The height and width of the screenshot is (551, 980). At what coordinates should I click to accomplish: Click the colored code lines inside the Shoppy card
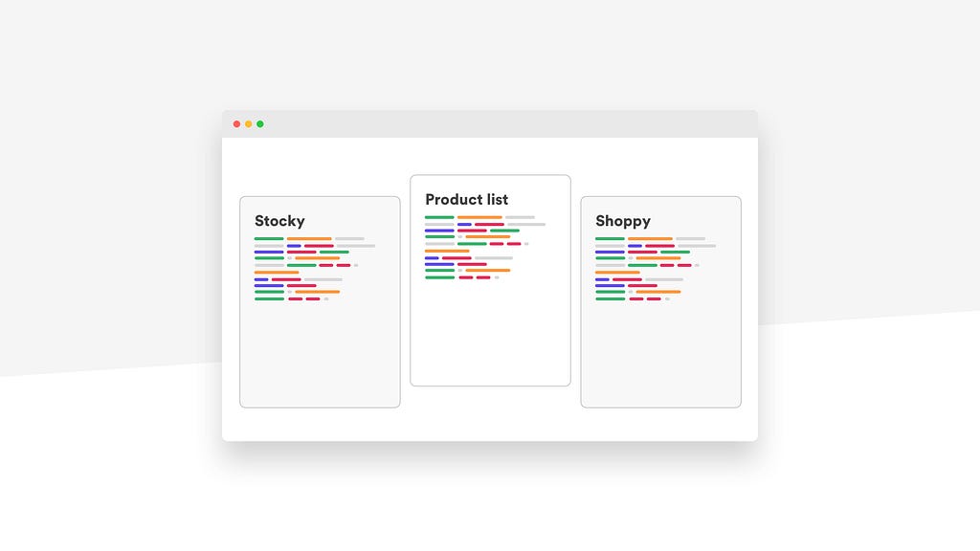(x=656, y=269)
